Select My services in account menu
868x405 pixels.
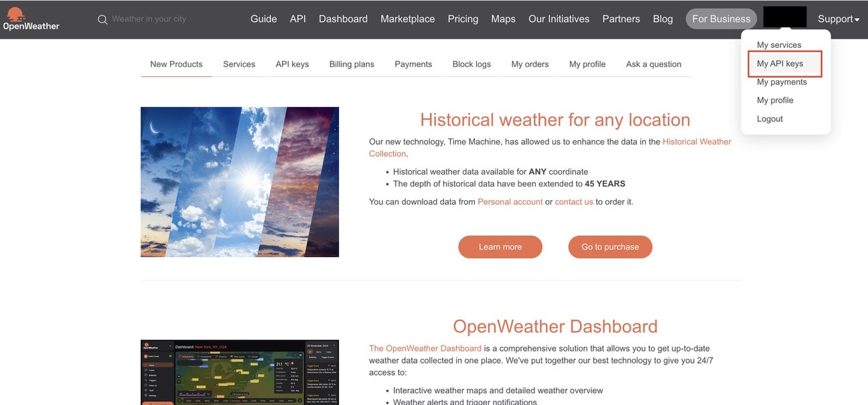779,45
